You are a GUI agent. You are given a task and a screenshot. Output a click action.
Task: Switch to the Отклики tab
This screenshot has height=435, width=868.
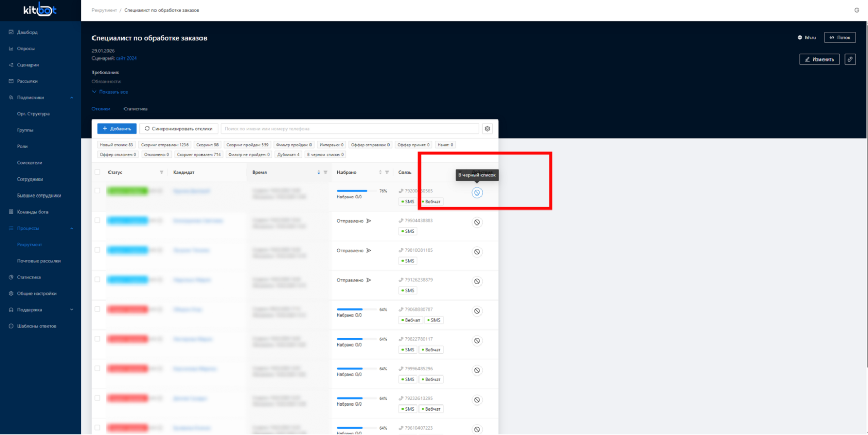pos(101,109)
